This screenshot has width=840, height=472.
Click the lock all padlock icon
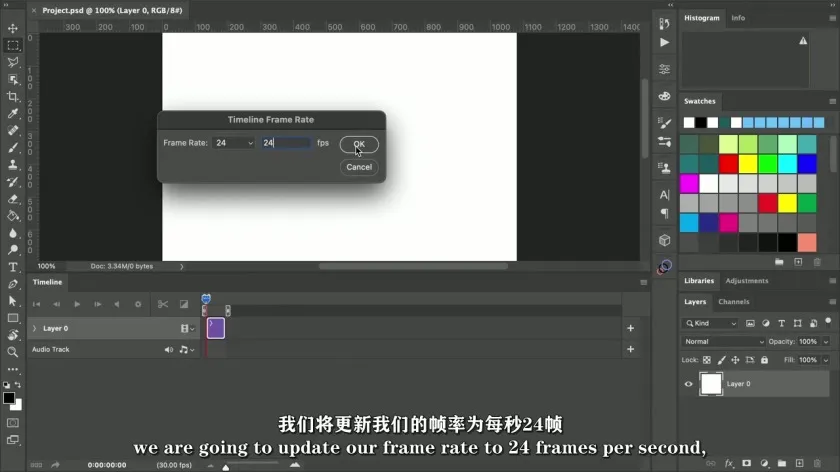[765, 360]
